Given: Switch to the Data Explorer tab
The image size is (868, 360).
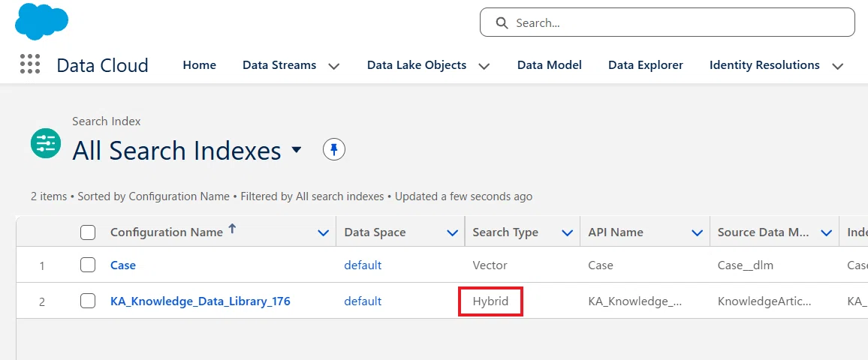Looking at the screenshot, I should click(x=646, y=64).
